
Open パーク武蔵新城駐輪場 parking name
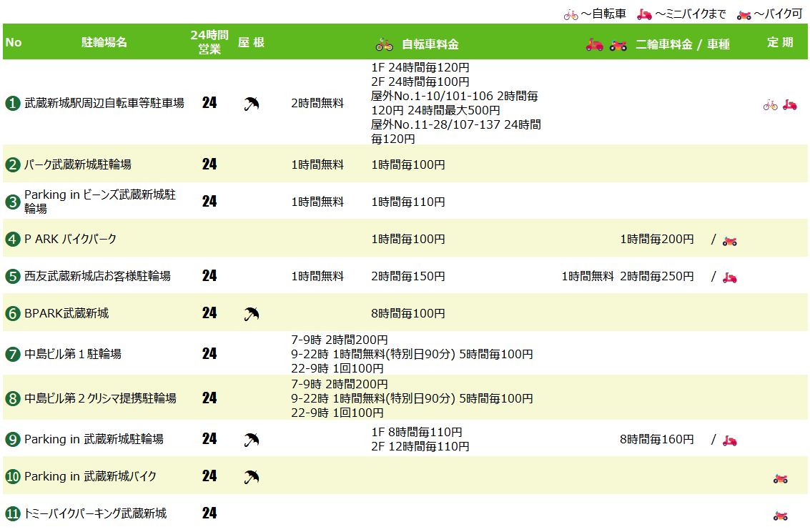click(x=78, y=164)
